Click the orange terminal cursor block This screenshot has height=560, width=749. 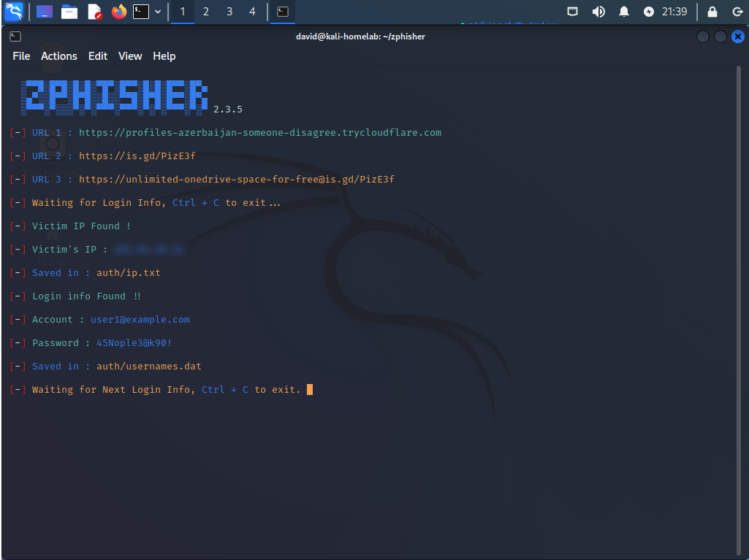point(310,390)
